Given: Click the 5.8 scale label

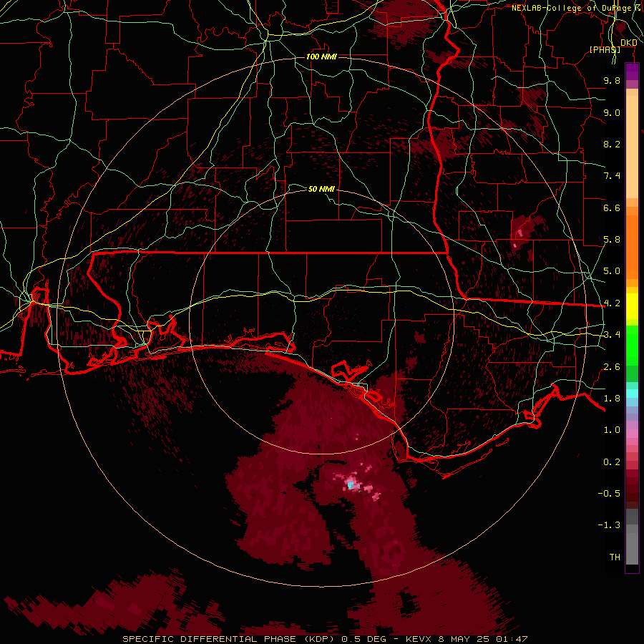Looking at the screenshot, I should [x=612, y=240].
